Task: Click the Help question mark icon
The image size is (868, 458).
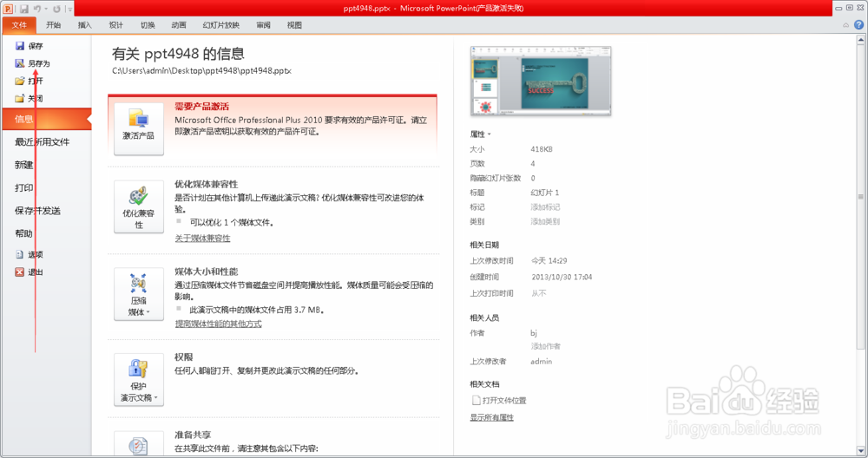Action: (x=858, y=25)
